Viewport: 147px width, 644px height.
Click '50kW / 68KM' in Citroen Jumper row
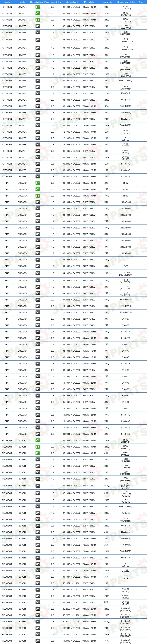pos(89,81)
